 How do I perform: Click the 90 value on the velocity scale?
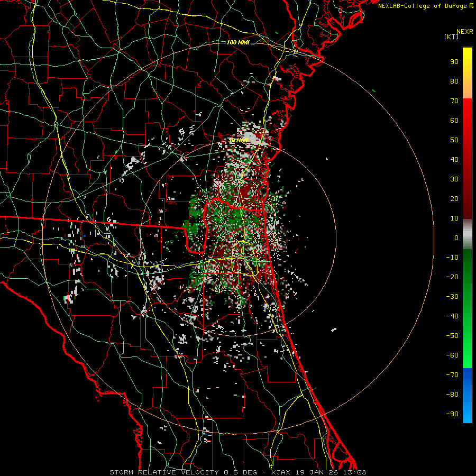454,62
